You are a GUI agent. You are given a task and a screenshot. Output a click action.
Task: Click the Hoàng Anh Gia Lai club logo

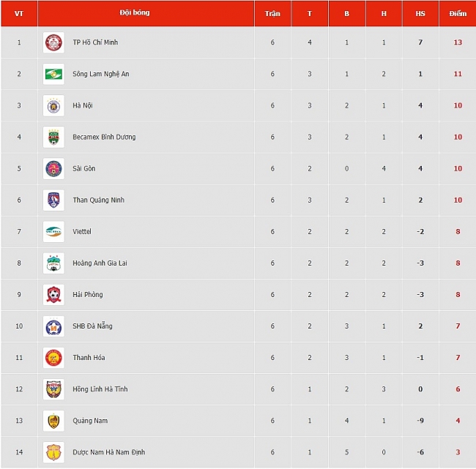click(53, 263)
